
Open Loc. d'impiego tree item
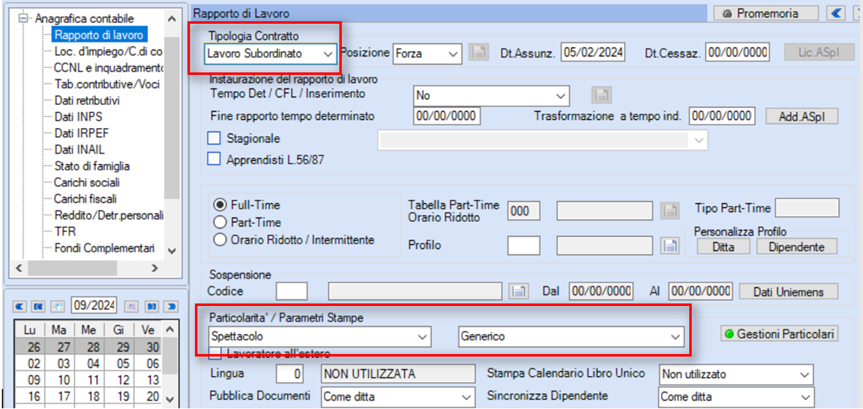click(108, 52)
